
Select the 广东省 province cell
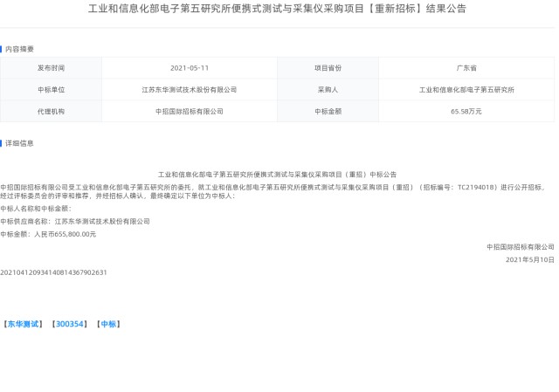point(466,67)
